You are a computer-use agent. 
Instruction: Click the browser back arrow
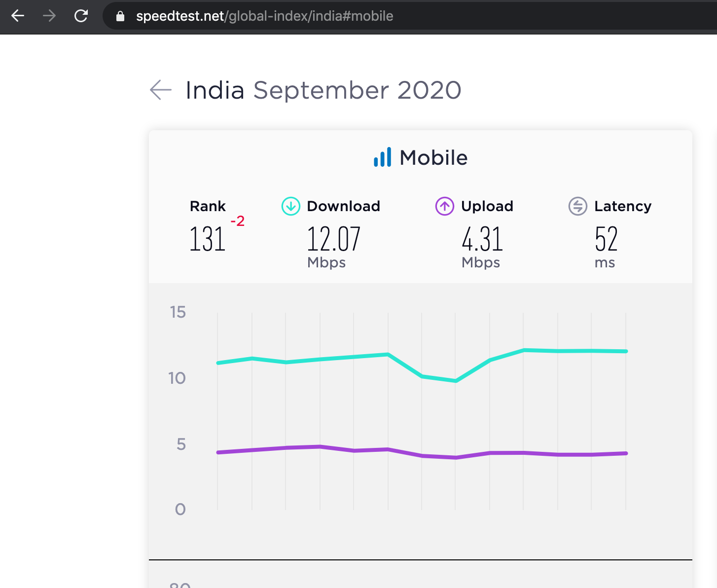(18, 16)
